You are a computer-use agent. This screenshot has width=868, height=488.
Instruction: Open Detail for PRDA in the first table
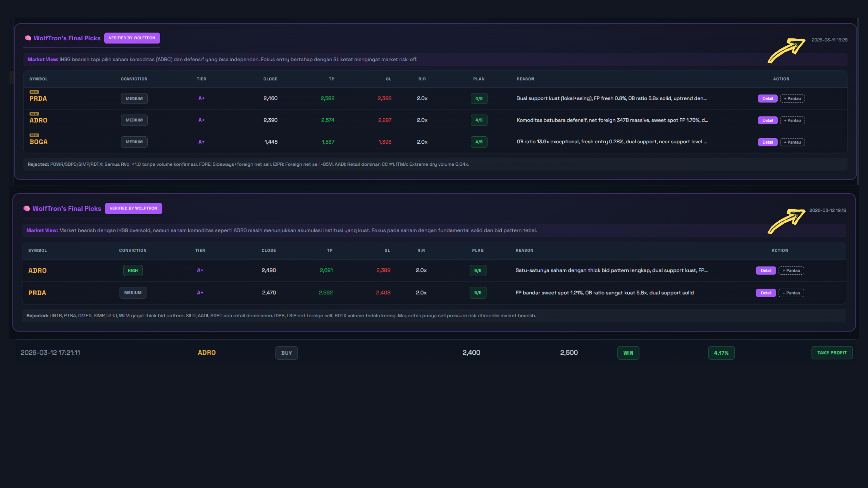767,98
